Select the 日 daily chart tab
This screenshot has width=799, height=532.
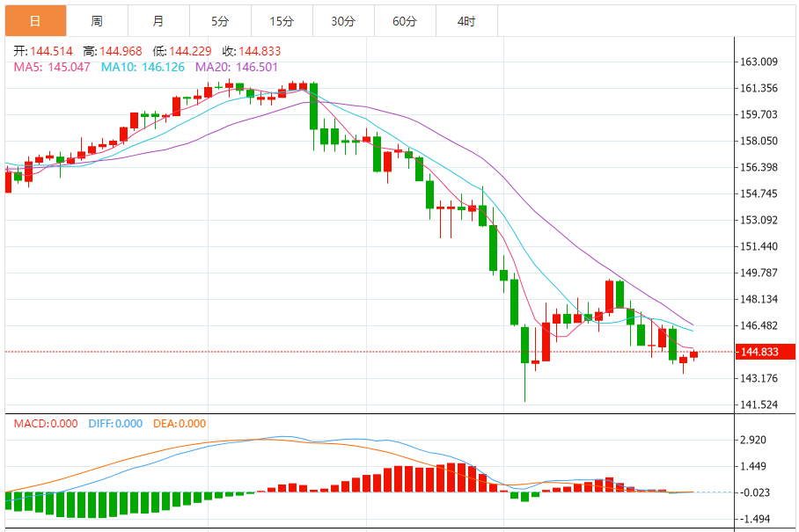click(36, 21)
